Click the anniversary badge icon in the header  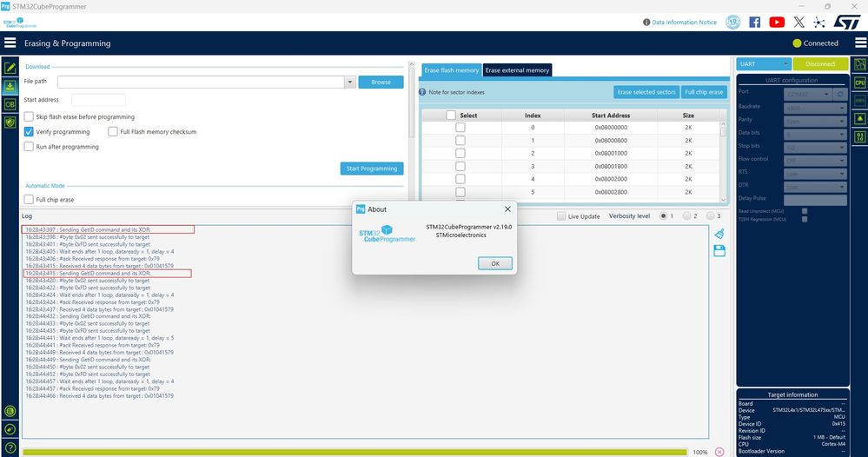[x=733, y=22]
